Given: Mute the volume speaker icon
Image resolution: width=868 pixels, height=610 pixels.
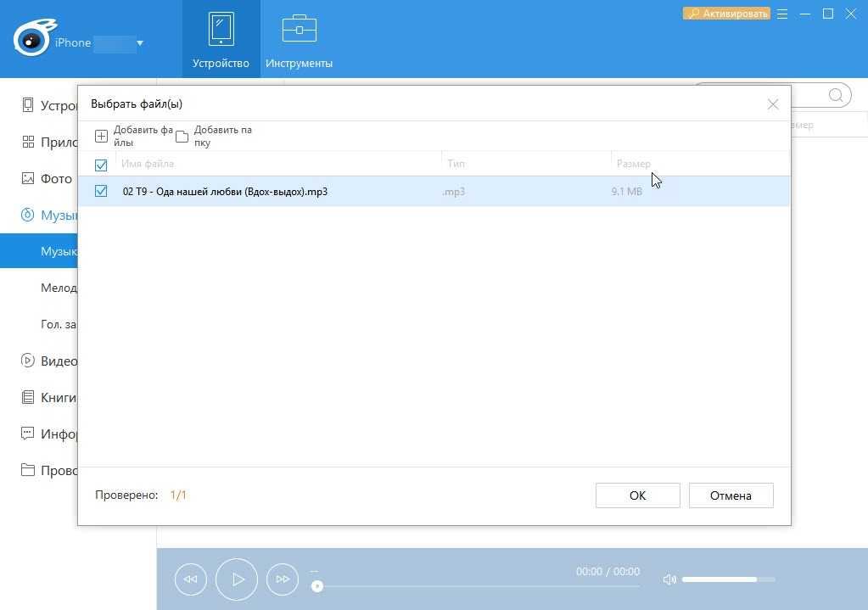Looking at the screenshot, I should [669, 579].
